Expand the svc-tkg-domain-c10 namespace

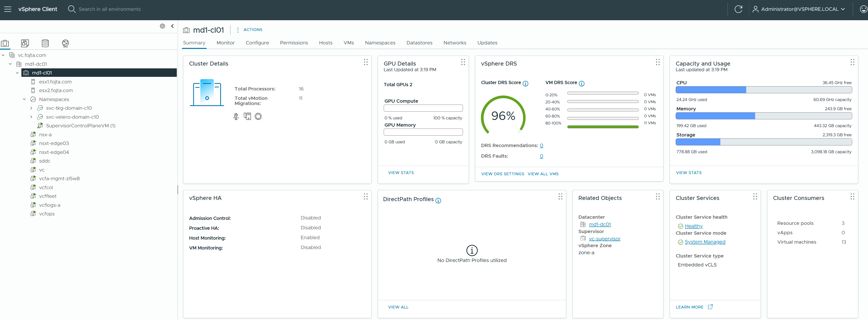[31, 108]
